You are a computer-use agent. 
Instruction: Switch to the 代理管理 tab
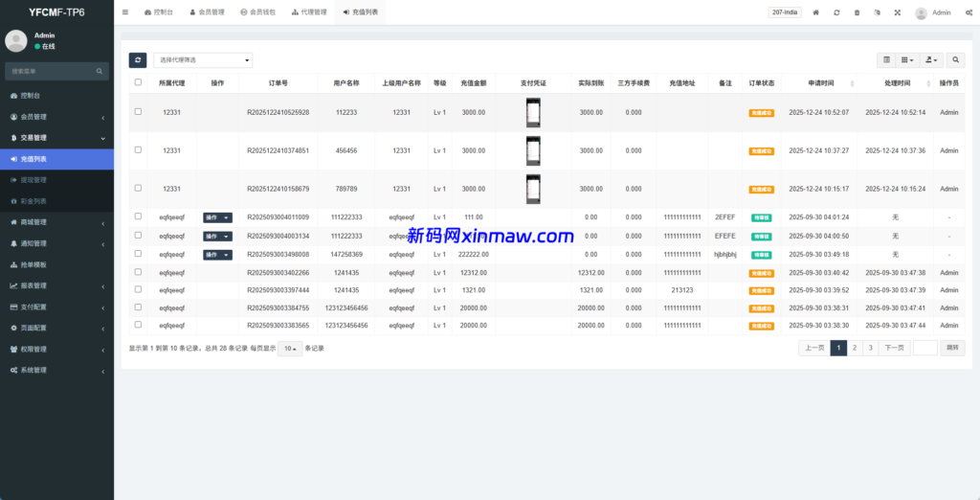pos(309,12)
